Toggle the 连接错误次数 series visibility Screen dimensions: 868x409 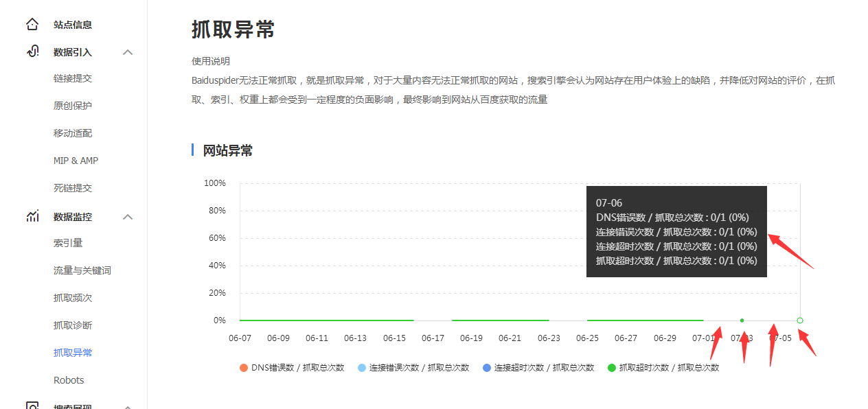point(414,367)
